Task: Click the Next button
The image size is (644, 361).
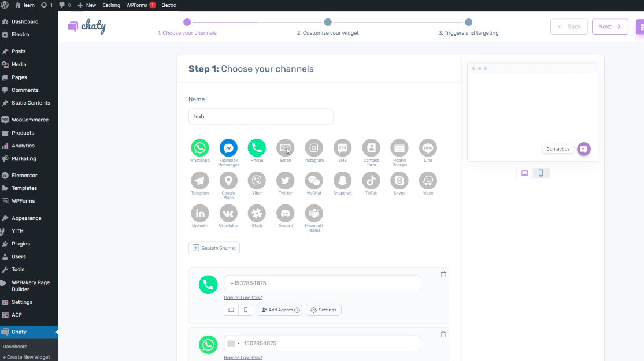Action: [x=609, y=27]
